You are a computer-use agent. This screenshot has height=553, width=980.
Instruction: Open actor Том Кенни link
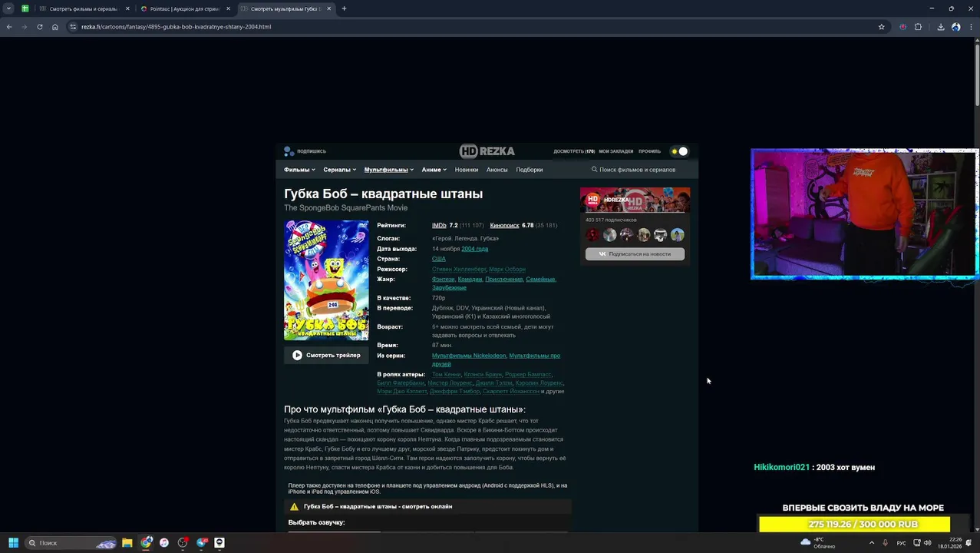point(446,375)
